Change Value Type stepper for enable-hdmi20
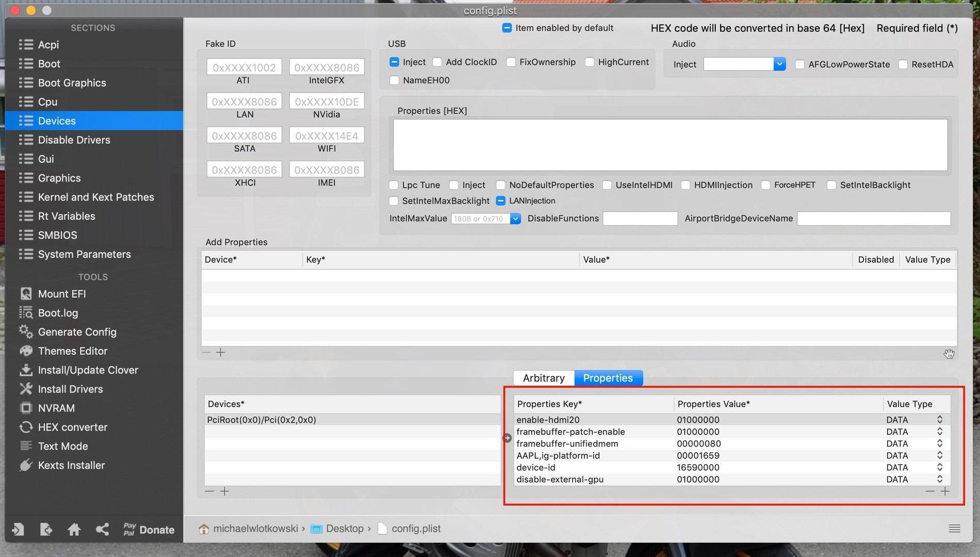 940,420
